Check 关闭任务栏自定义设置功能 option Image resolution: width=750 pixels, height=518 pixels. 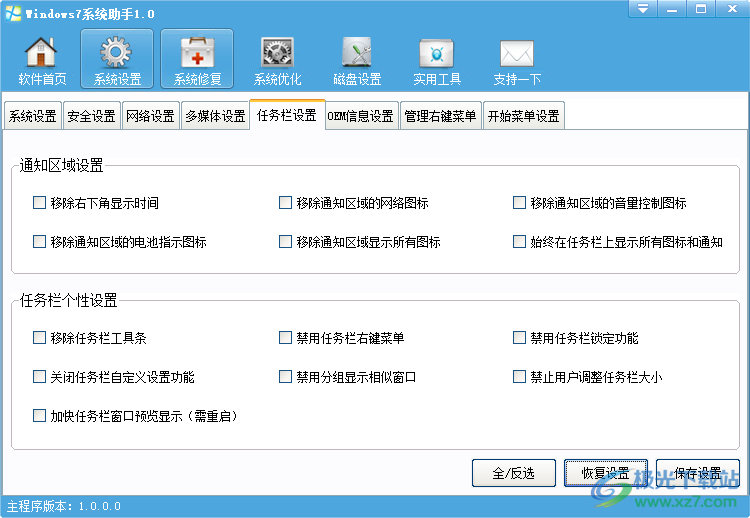113,377
